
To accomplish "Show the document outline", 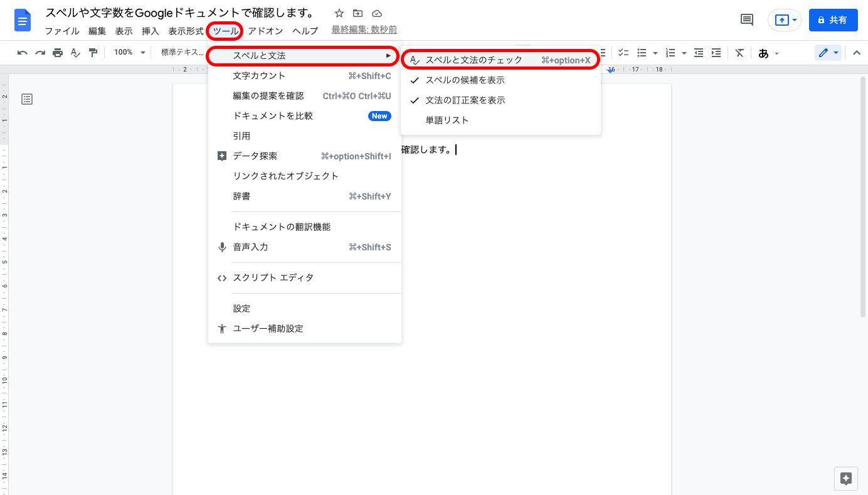I will click(x=27, y=99).
